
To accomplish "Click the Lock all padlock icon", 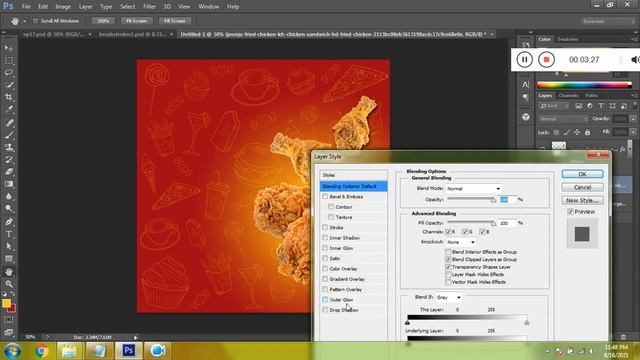I will 587,132.
